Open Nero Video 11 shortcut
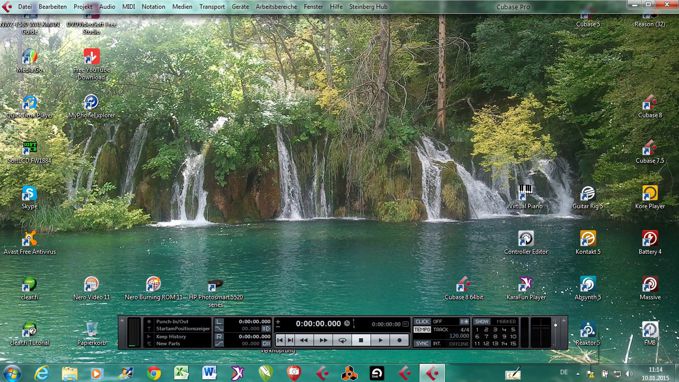The image size is (679, 382). coord(91,288)
